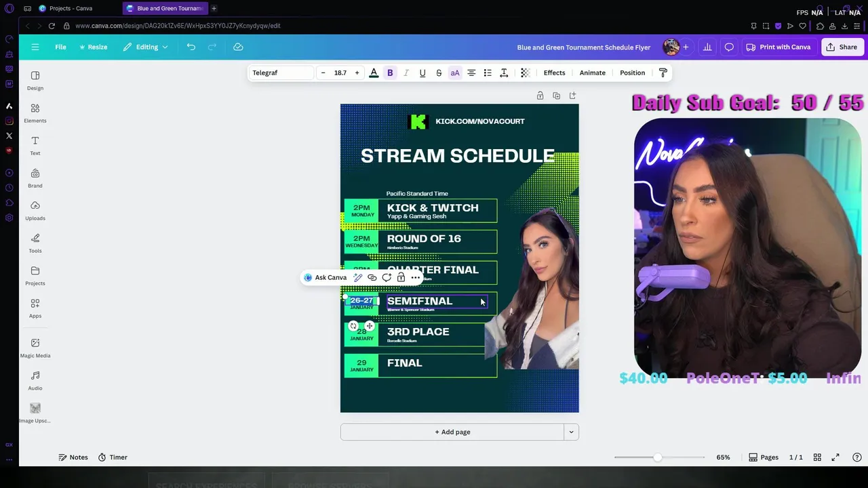Open the transparency control
868x488 pixels.
point(525,73)
